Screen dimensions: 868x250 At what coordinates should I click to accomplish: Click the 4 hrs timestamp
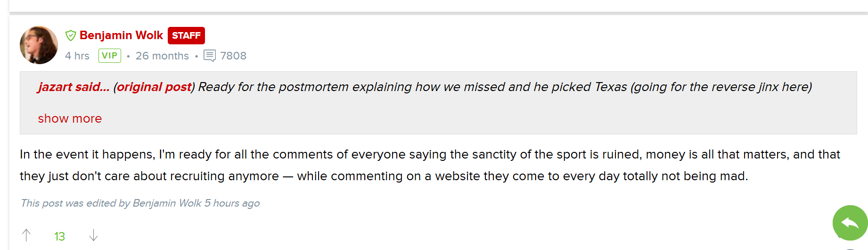[x=77, y=56]
